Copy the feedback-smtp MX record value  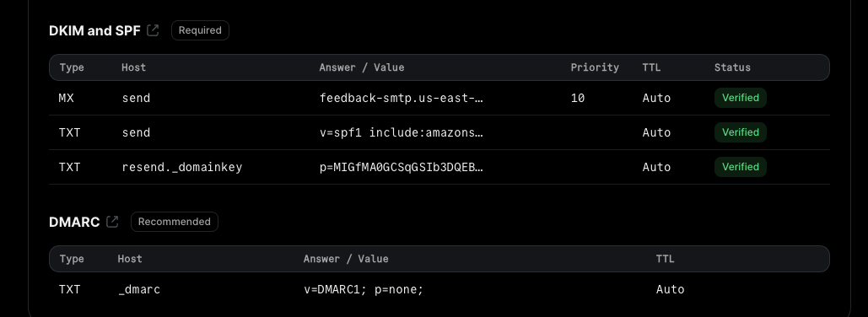coord(402,98)
